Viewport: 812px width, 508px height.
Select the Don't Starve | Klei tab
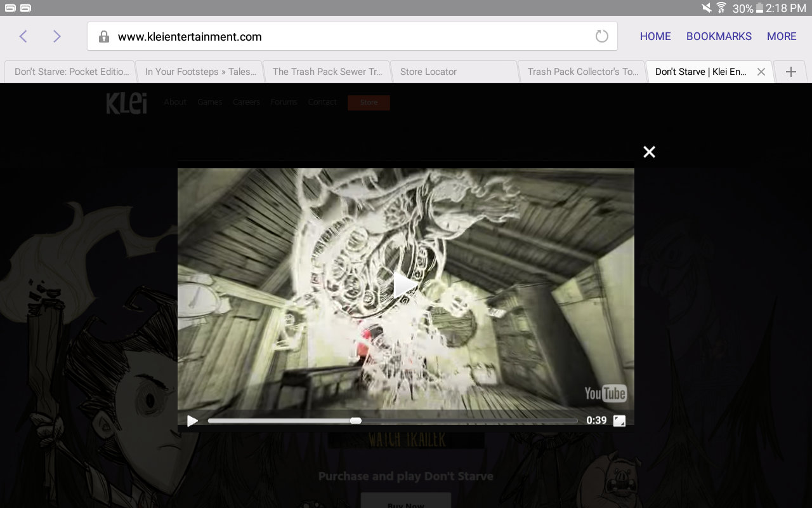(700, 72)
